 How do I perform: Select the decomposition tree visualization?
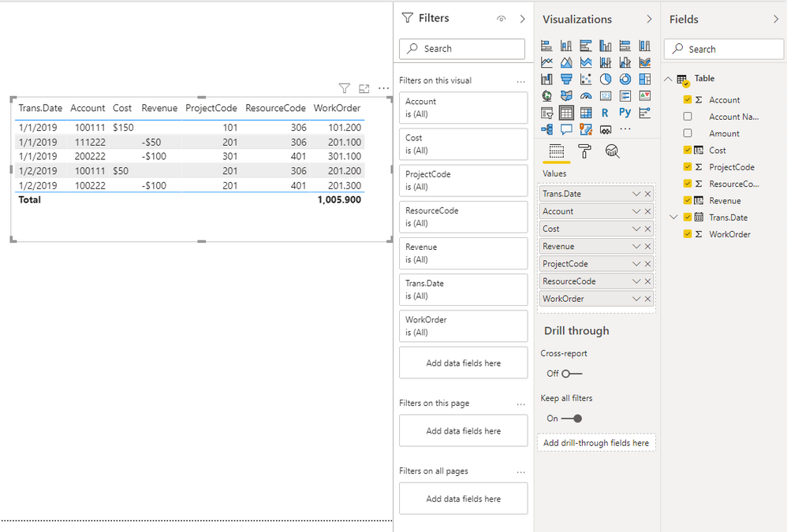[x=546, y=129]
